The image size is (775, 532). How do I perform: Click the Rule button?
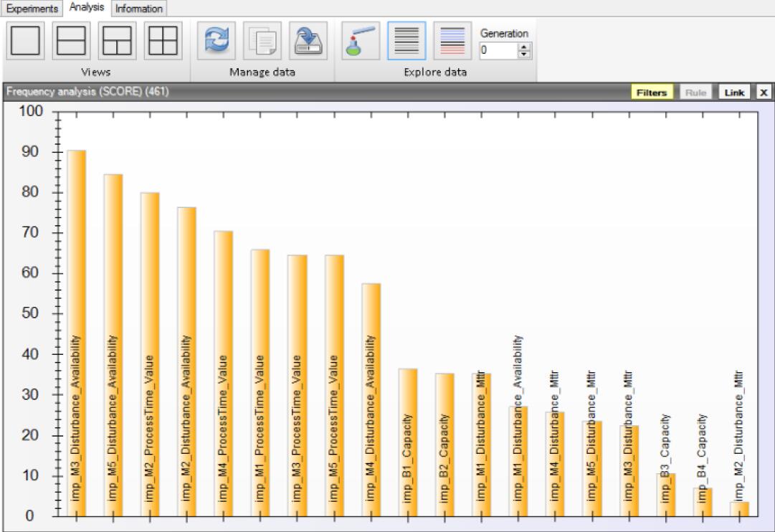click(695, 92)
